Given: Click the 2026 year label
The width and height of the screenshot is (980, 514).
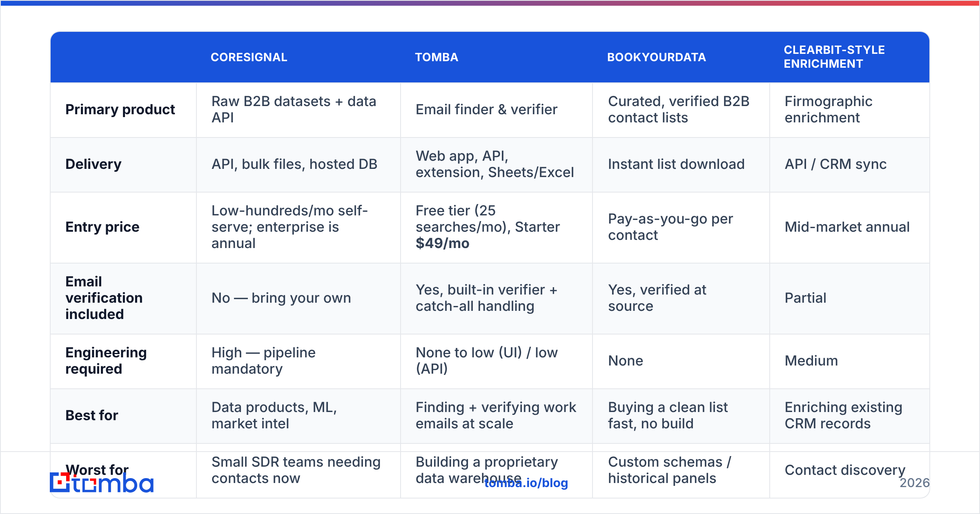Looking at the screenshot, I should tap(915, 483).
